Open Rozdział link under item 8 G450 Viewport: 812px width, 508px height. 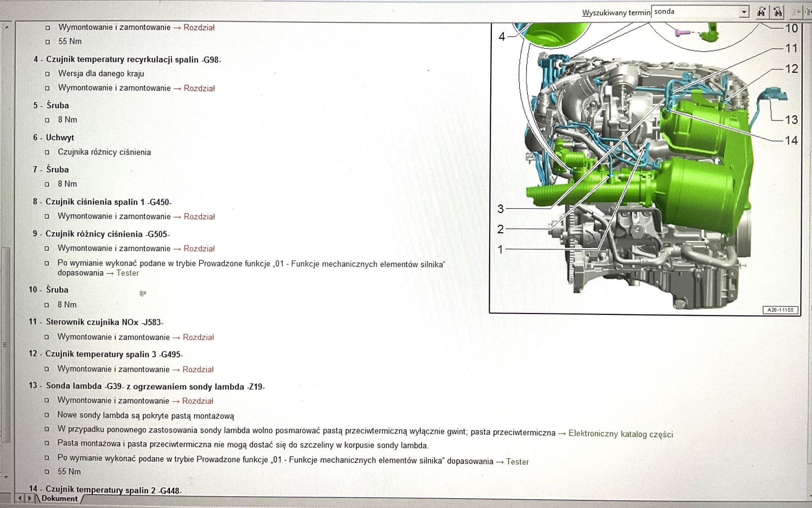[199, 216]
